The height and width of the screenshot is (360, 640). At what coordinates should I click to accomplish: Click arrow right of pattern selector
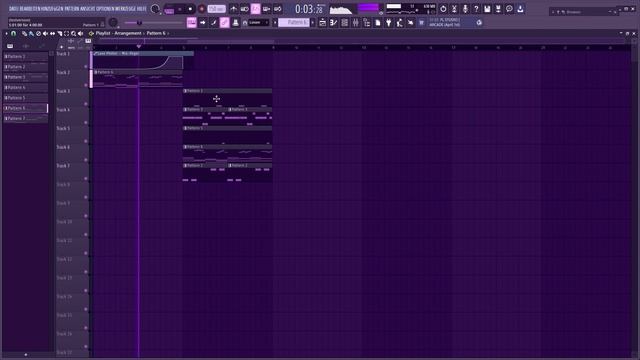tap(313, 23)
